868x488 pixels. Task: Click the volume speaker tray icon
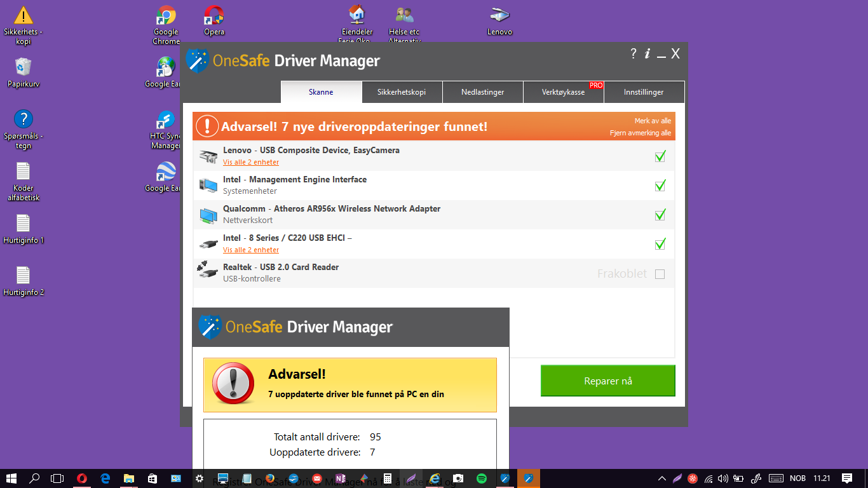click(x=722, y=478)
